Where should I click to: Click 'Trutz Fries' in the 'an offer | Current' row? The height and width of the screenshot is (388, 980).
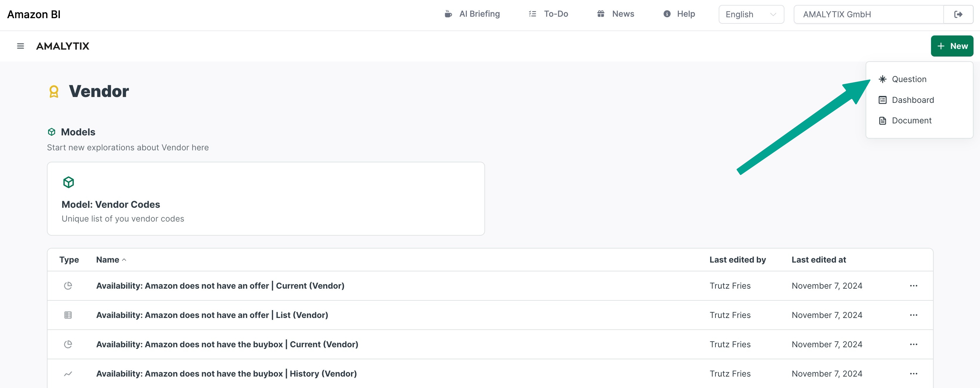(730, 286)
